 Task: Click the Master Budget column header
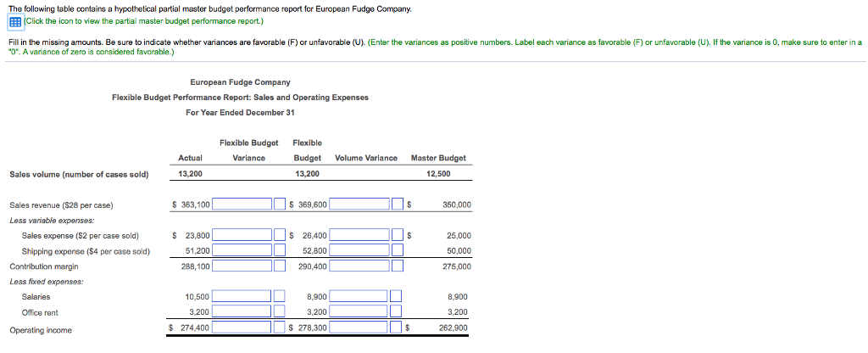[438, 158]
